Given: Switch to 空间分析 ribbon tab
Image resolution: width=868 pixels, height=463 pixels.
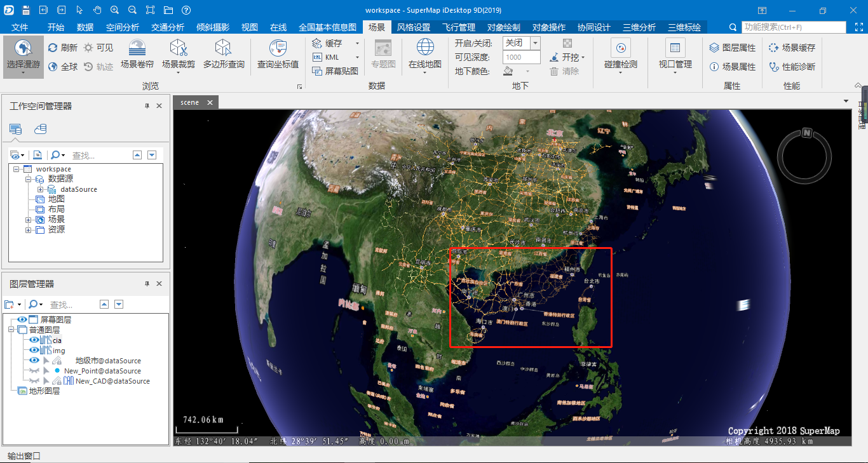Looking at the screenshot, I should click(123, 27).
